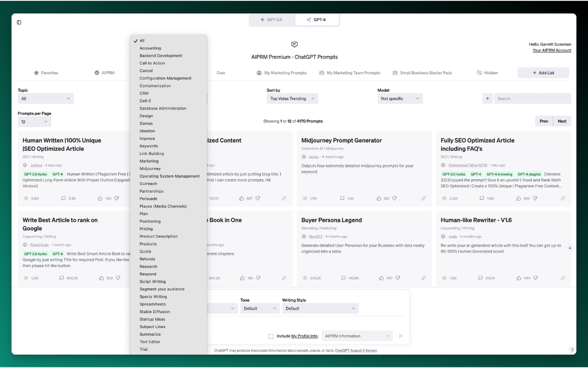This screenshot has width=588, height=368.
Task: Click the Next page button
Action: 562,121
